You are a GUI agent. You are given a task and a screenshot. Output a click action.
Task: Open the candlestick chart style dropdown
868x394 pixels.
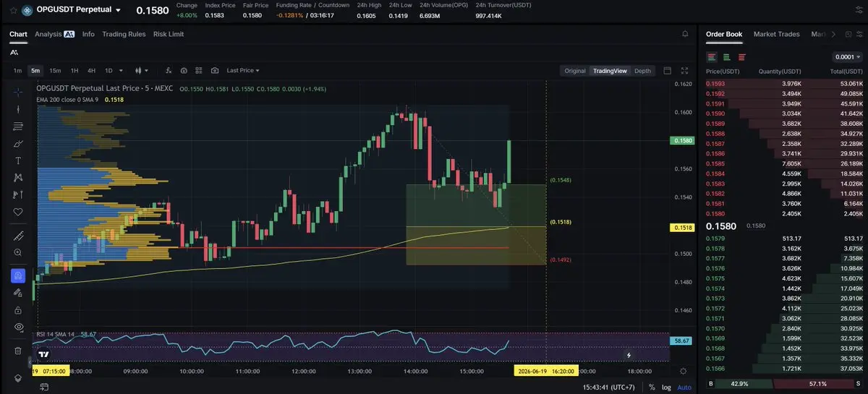tap(142, 71)
